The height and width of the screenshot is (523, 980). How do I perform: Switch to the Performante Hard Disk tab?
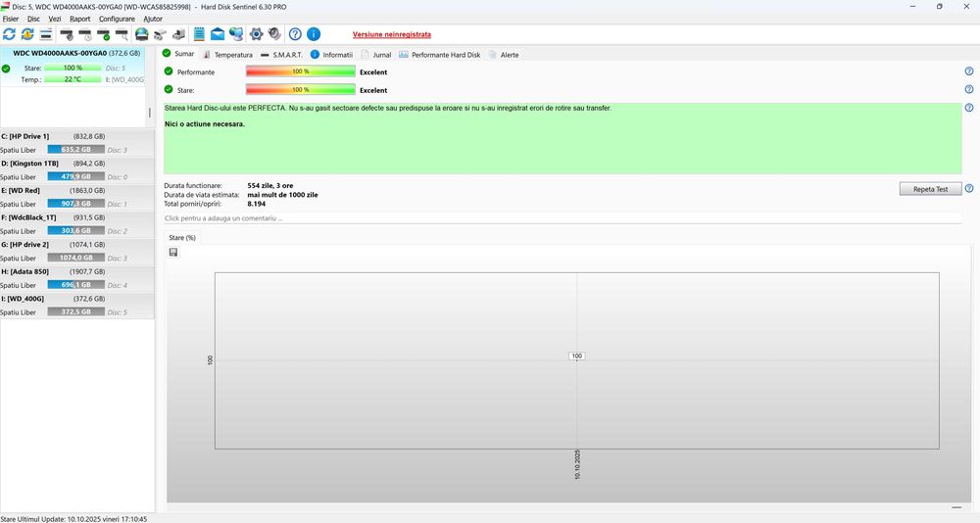(x=440, y=55)
